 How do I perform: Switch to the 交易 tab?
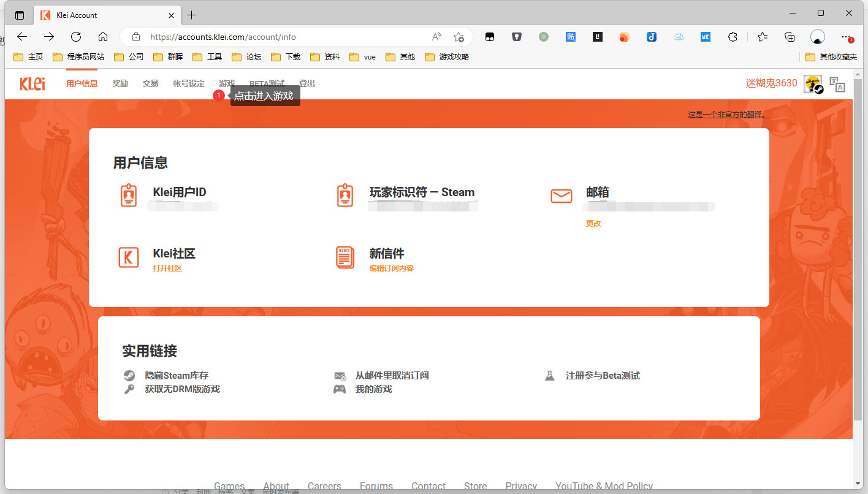150,84
